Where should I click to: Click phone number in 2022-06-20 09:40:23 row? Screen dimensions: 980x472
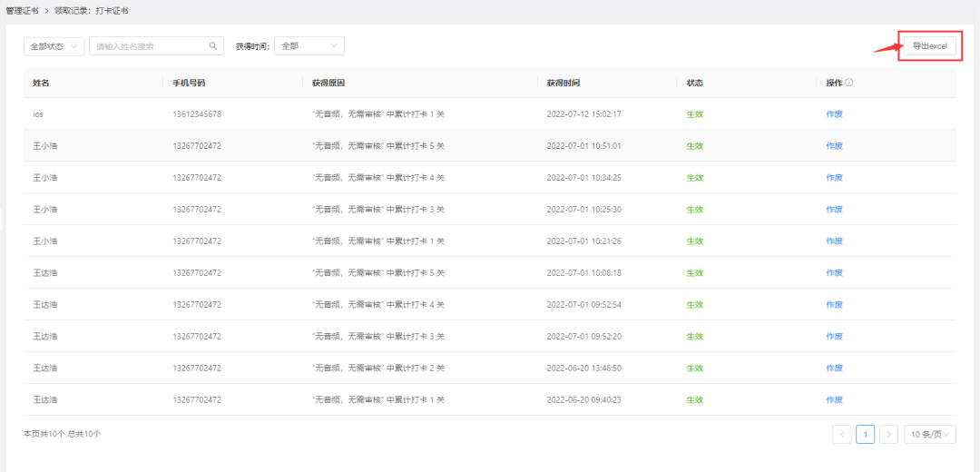coord(196,399)
